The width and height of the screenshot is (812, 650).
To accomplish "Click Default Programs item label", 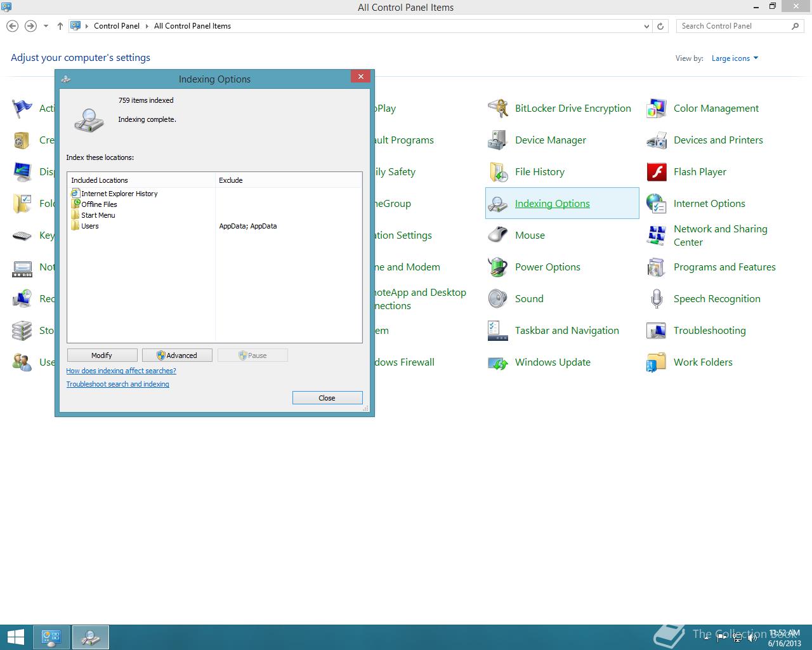I will coord(404,140).
